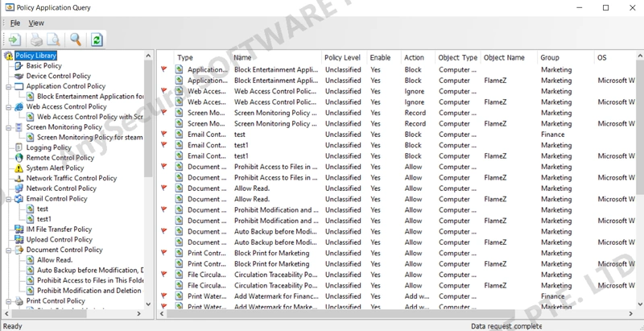Select 'Screen Monitoring Policy for steam' tree item
Screen dimensions: 644x331
pyautogui.click(x=90, y=137)
